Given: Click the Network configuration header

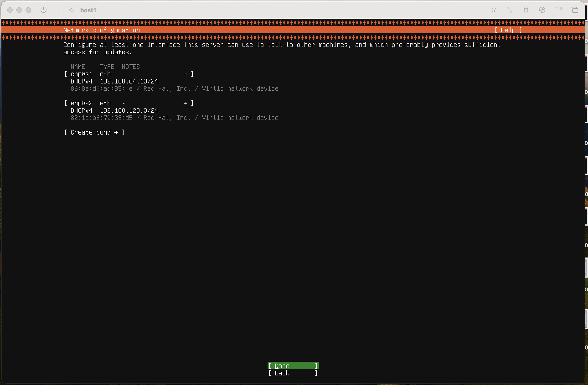Looking at the screenshot, I should (101, 30).
